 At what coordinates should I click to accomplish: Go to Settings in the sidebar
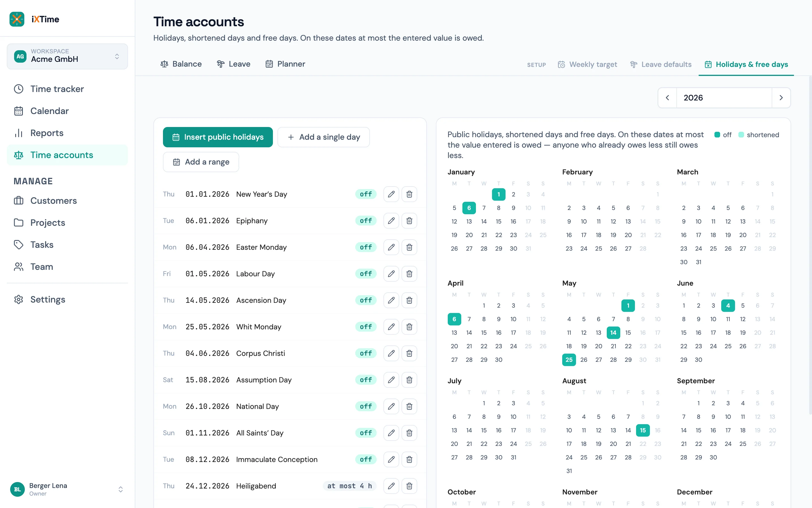67,299
